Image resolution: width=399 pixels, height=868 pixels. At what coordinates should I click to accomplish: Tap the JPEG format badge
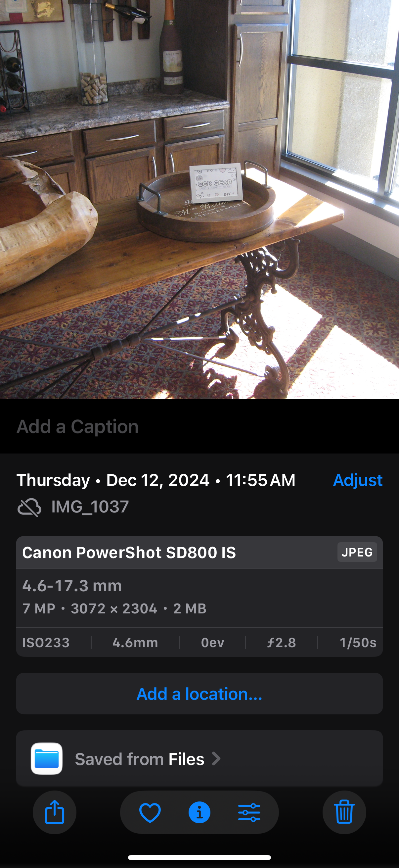(x=357, y=552)
